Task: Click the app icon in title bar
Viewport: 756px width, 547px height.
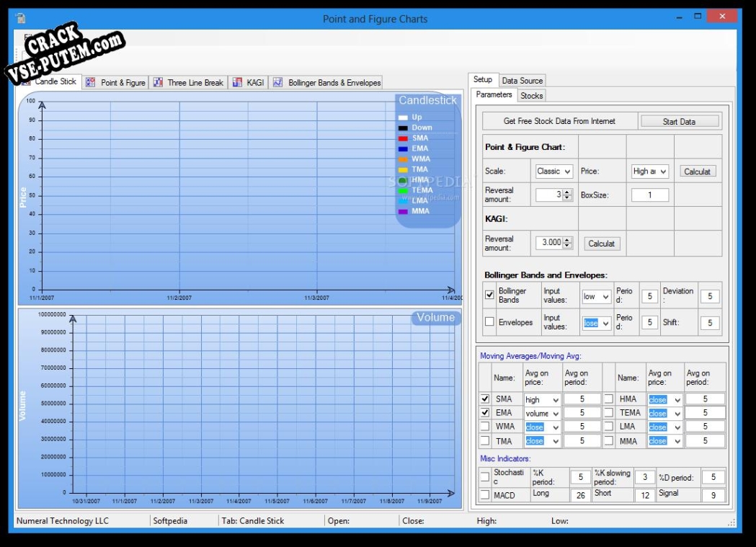Action: pyautogui.click(x=21, y=19)
